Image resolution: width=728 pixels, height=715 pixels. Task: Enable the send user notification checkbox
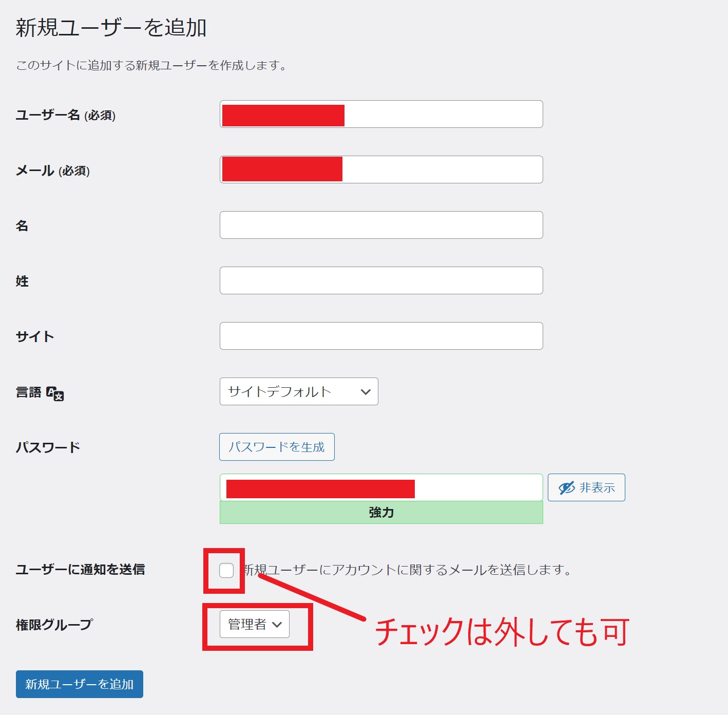coord(226,570)
